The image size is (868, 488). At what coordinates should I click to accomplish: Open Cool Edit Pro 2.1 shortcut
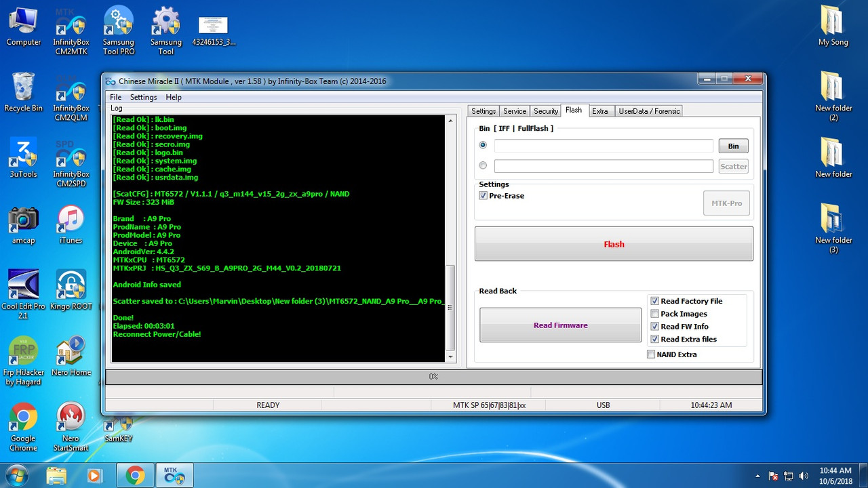24,295
